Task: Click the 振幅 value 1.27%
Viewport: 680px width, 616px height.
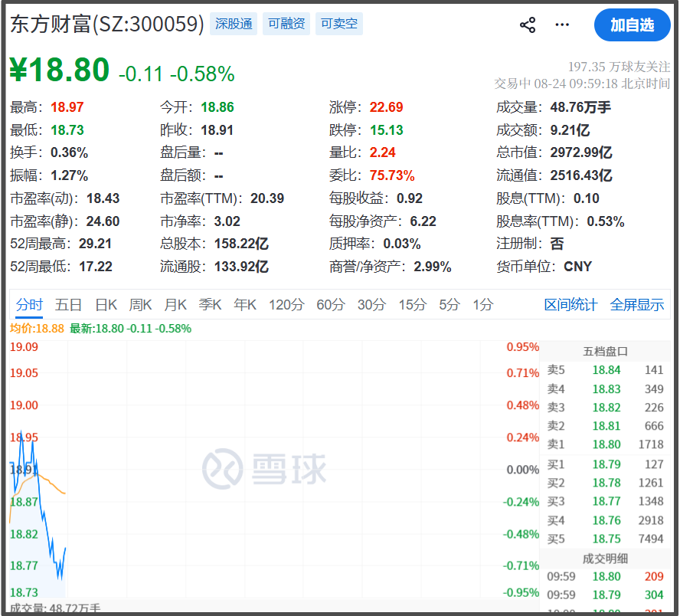Action: pos(70,175)
